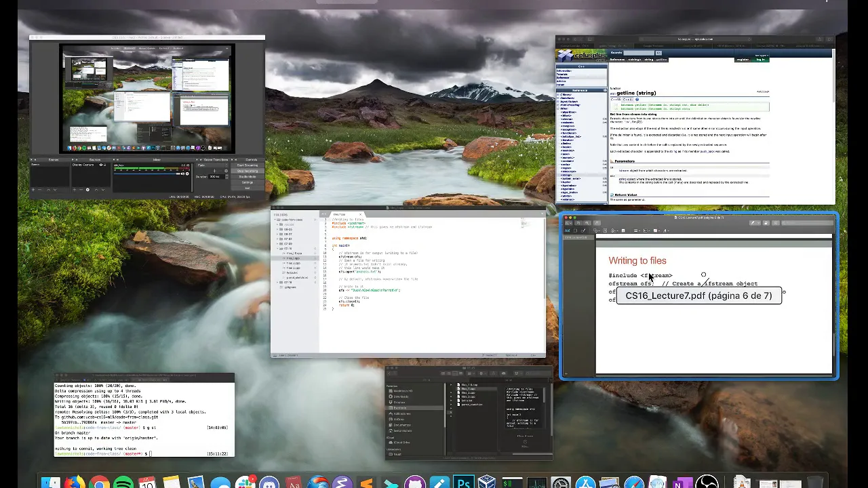The height and width of the screenshot is (488, 868).
Task: Remove source using Sources minus icon
Action: [x=81, y=190]
